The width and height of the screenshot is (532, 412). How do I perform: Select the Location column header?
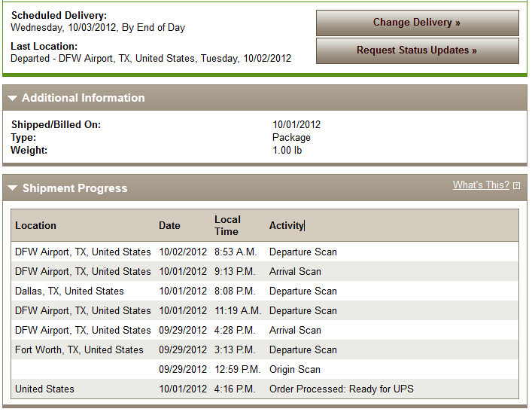pyautogui.click(x=35, y=225)
